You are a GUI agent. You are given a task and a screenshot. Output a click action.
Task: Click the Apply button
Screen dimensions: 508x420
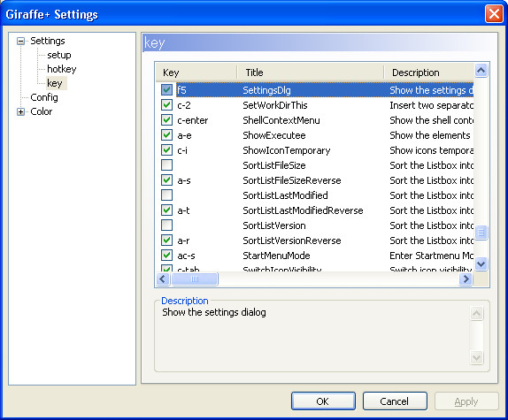pos(466,401)
